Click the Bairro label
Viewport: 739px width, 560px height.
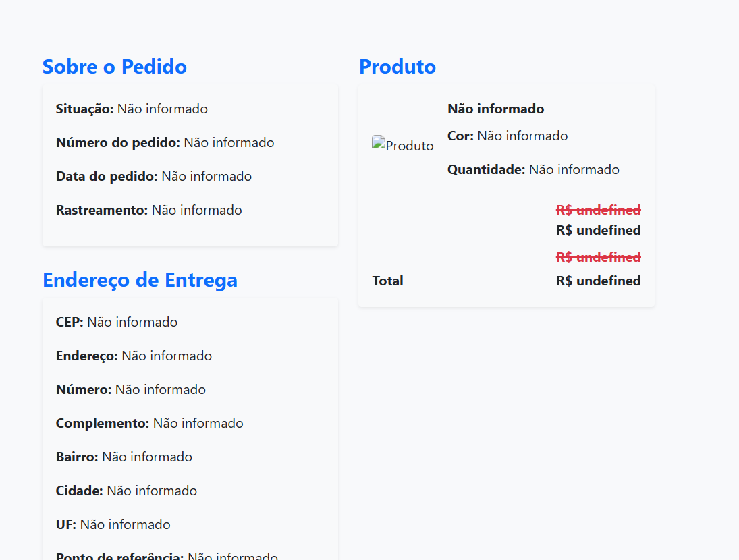click(x=77, y=457)
